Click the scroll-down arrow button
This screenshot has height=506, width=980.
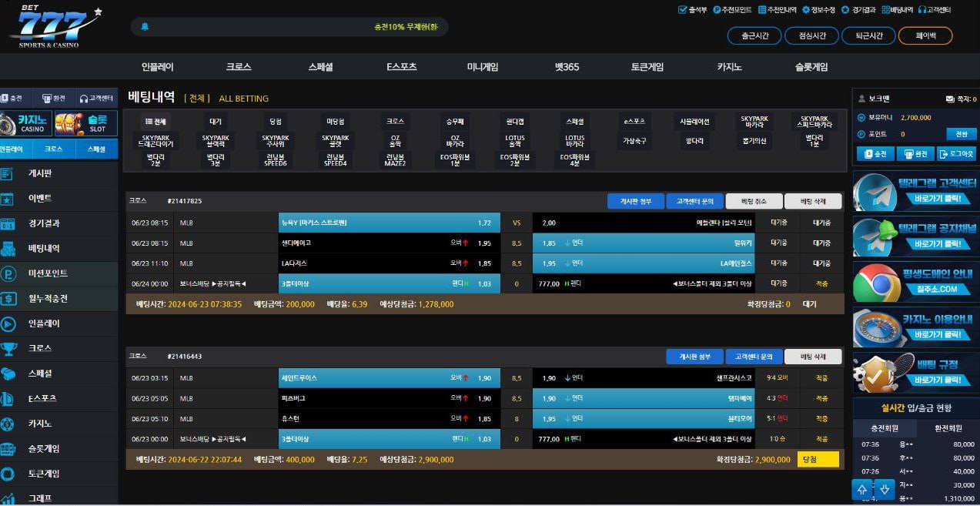pos(885,489)
